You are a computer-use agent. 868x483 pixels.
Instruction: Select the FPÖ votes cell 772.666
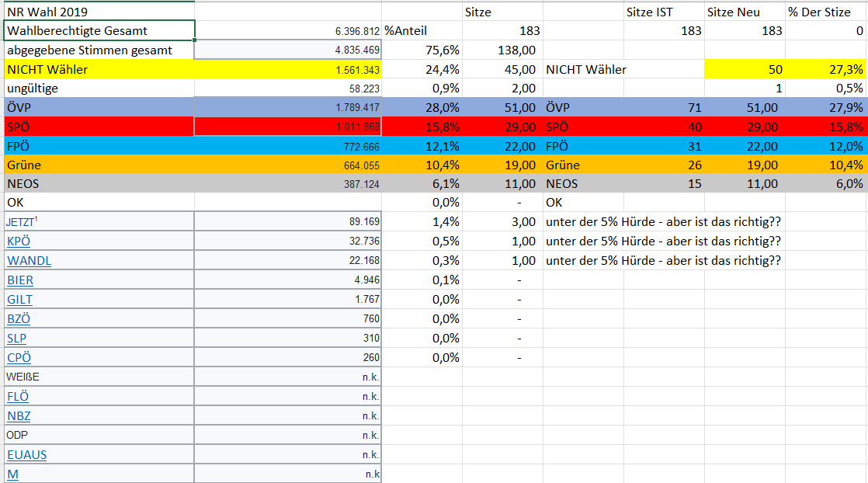(288, 146)
